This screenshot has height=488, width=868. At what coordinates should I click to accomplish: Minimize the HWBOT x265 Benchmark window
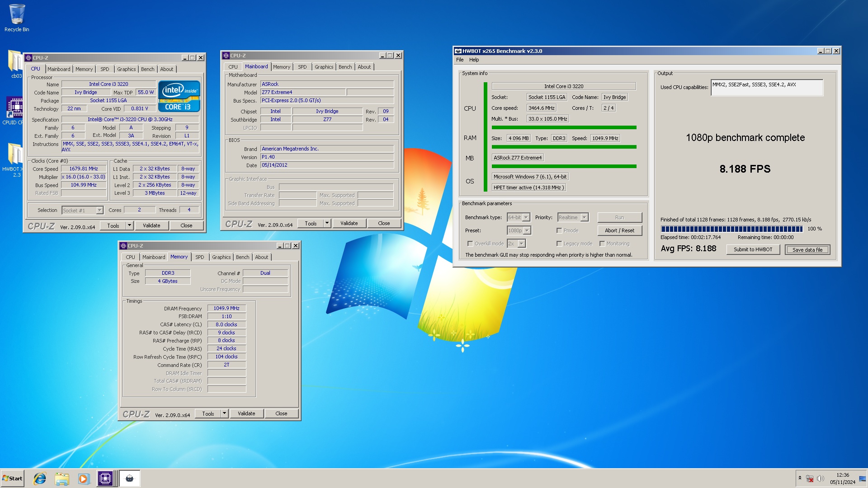[x=821, y=51]
